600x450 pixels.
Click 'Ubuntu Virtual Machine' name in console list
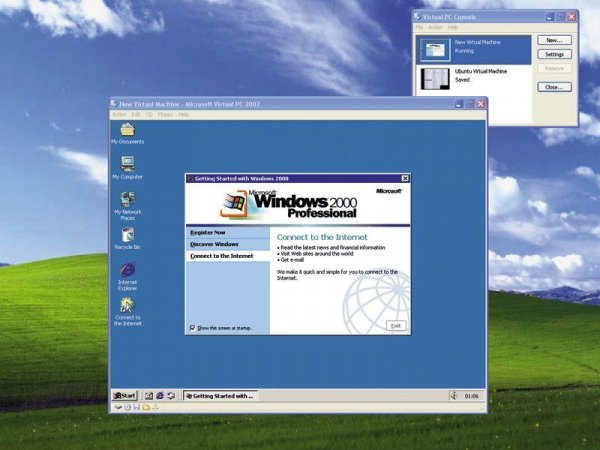click(x=481, y=71)
